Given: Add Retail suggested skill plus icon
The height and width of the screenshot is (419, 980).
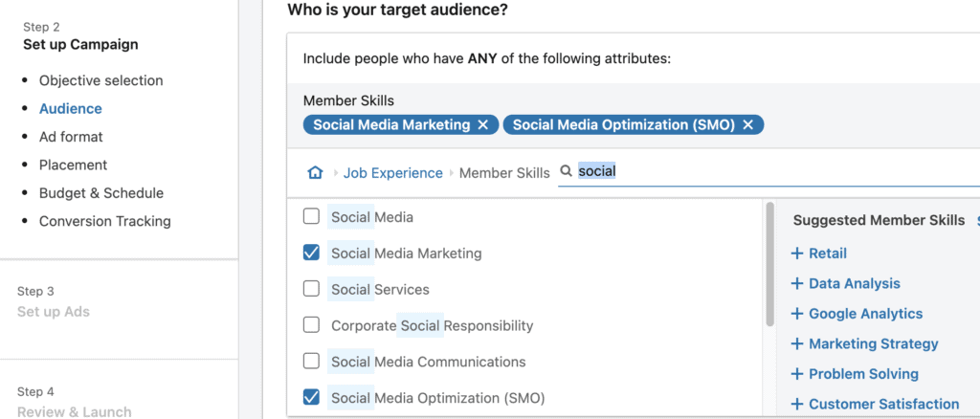Looking at the screenshot, I should click(x=797, y=254).
